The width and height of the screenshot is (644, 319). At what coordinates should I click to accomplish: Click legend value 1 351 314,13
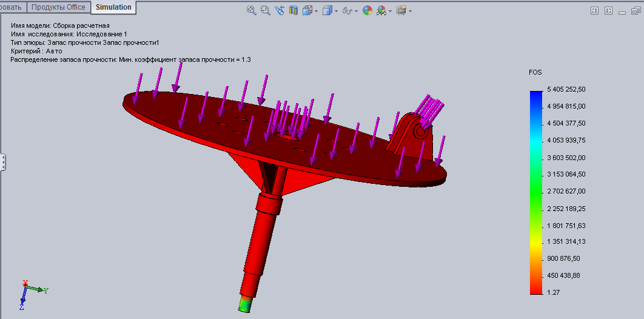(x=566, y=241)
